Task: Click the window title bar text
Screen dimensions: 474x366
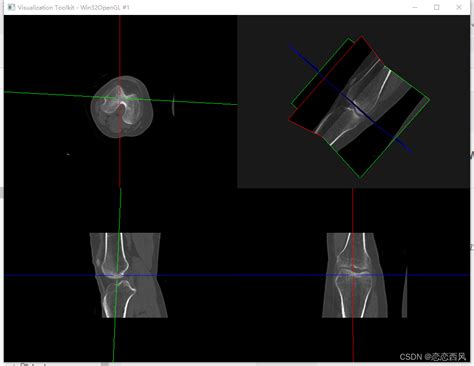Action: click(x=73, y=7)
